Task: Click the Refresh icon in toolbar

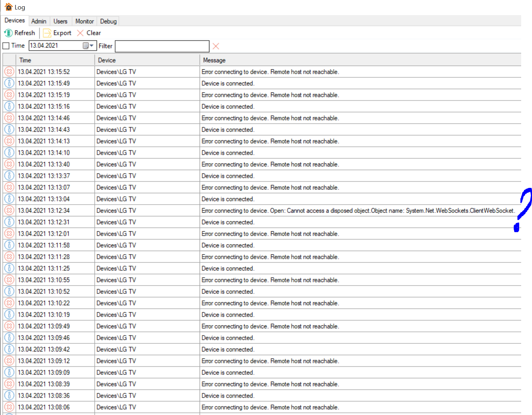Action: [8, 33]
